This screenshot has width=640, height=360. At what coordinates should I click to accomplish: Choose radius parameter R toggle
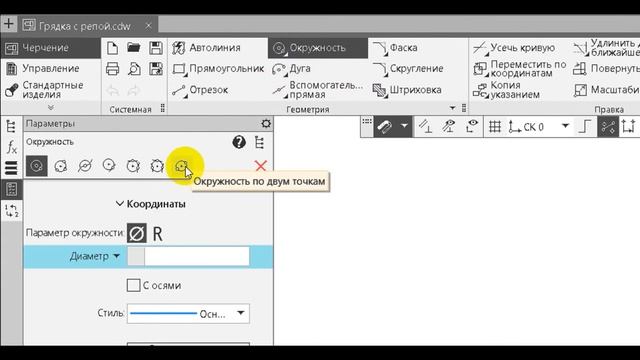pos(158,234)
